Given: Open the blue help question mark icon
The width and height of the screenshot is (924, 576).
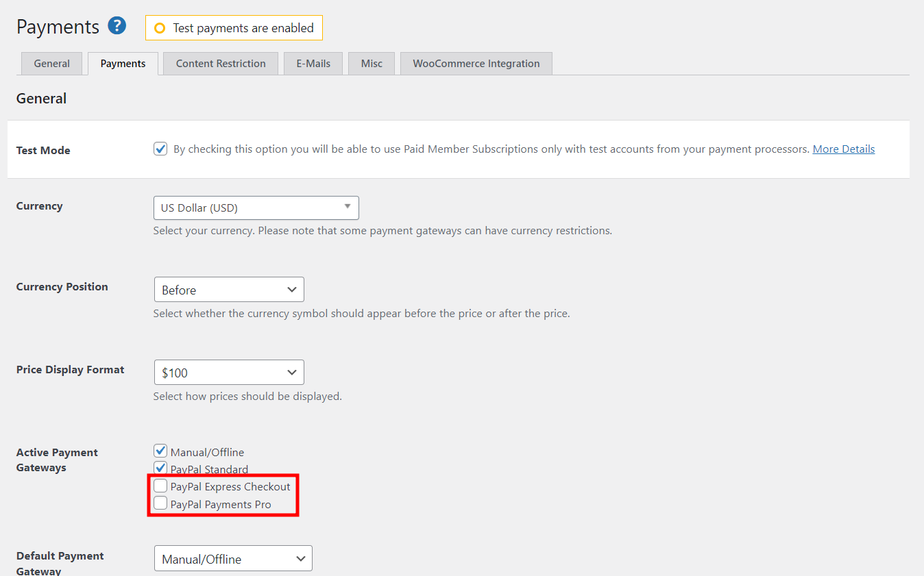Looking at the screenshot, I should point(117,27).
